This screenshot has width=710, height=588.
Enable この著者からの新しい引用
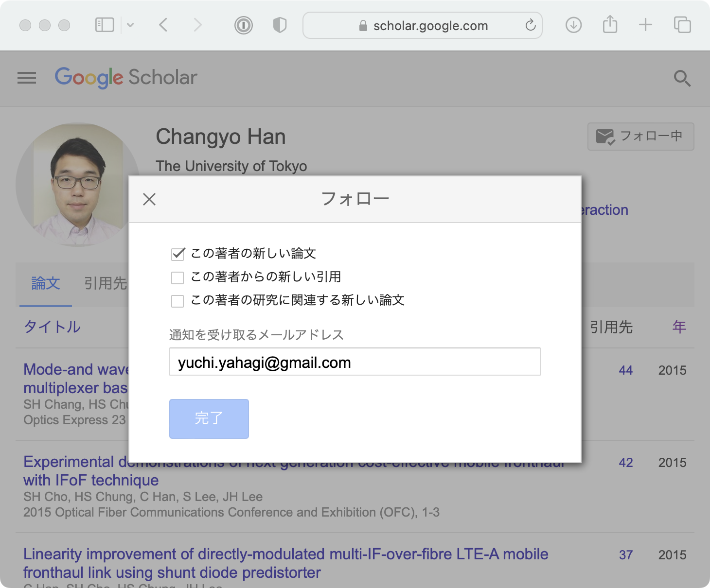pyautogui.click(x=177, y=277)
